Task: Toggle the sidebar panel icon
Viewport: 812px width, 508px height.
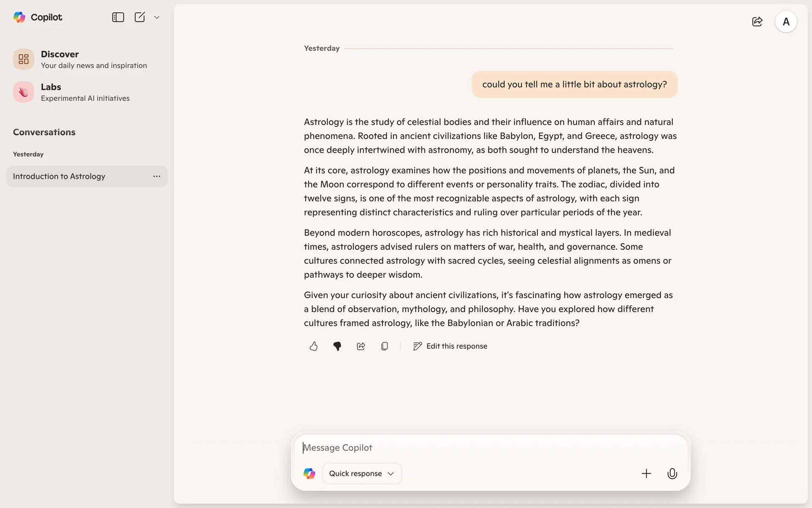Action: coord(118,17)
